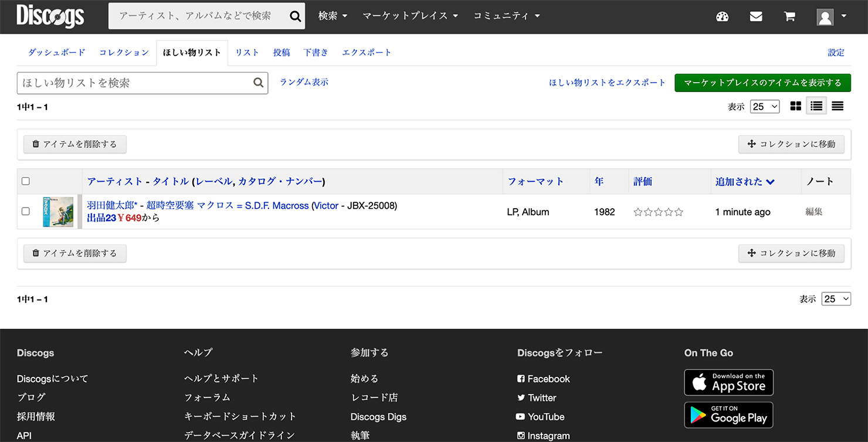Image resolution: width=868 pixels, height=442 pixels.
Task: Go to the 投稿 tab
Action: point(282,52)
